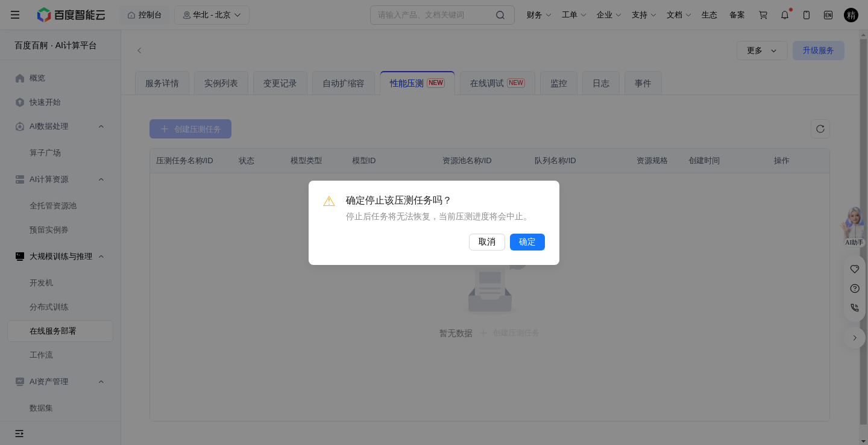Open the 企业 menu
868x445 pixels.
[609, 15]
